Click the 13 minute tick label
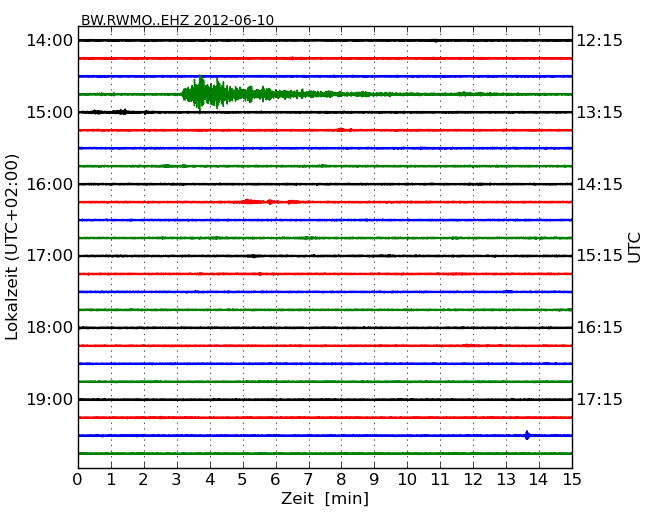Image resolution: width=650 pixels, height=520 pixels. pos(506,480)
